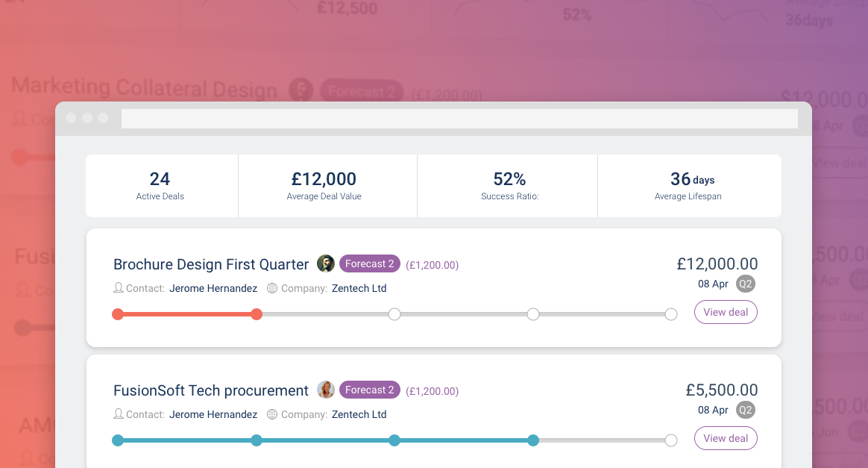Click Forecast 2 badge on FusionSoft Tech deal
Image resolution: width=868 pixels, height=468 pixels.
(369, 390)
